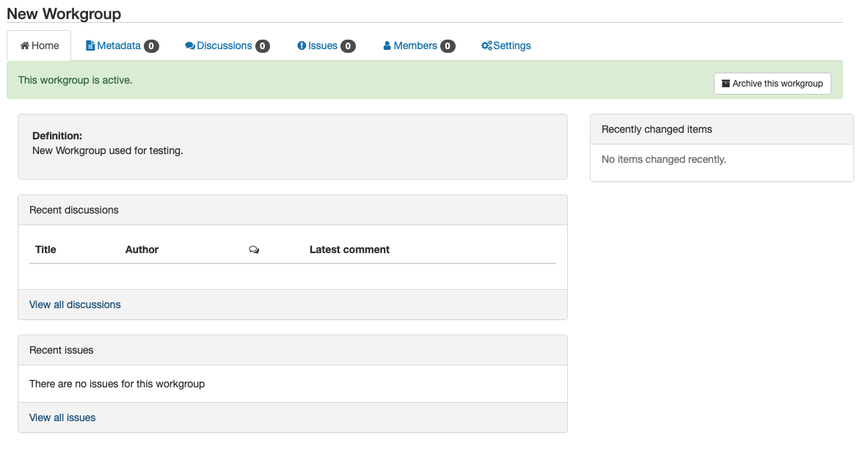Click the Title column header
This screenshot has height=449, width=868.
tap(45, 249)
